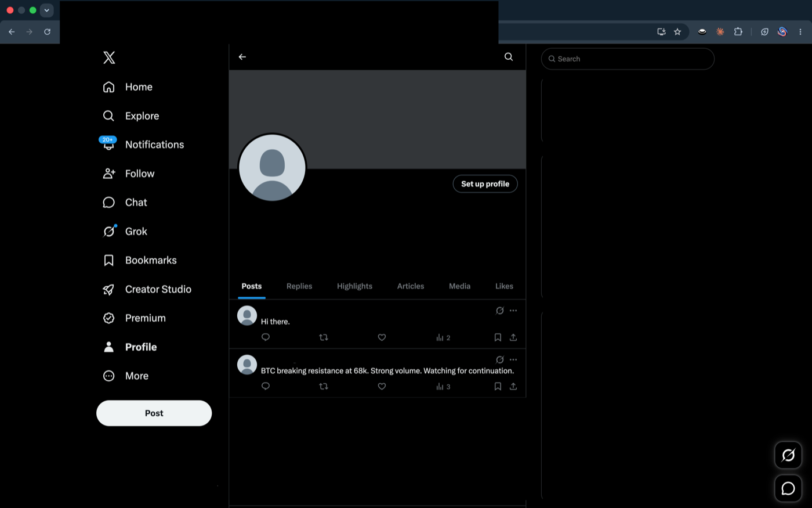Open Grok icon on 'Hi there.' post
Image resolution: width=812 pixels, height=508 pixels.
click(499, 311)
